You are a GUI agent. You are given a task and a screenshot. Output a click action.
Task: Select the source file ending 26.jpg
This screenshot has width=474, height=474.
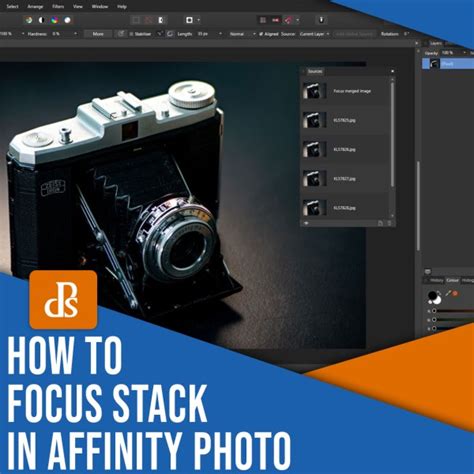point(345,149)
